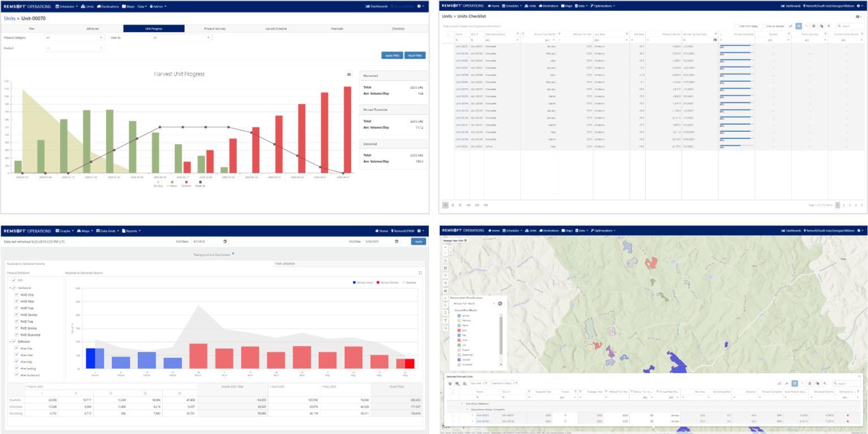Image resolution: width=868 pixels, height=434 pixels.
Task: Toggle the Softwood group checkbox
Action: (x=12, y=341)
